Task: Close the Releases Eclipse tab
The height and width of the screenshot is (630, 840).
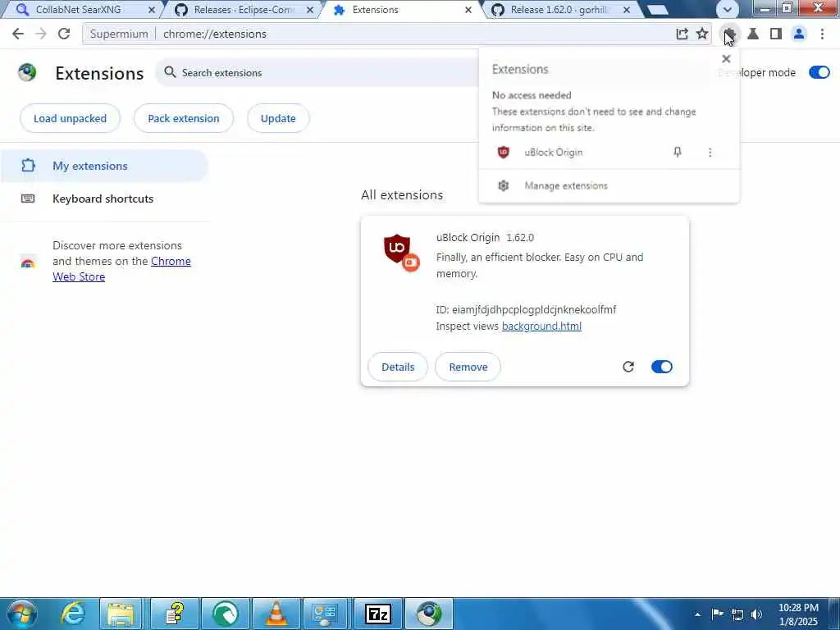Action: click(309, 10)
